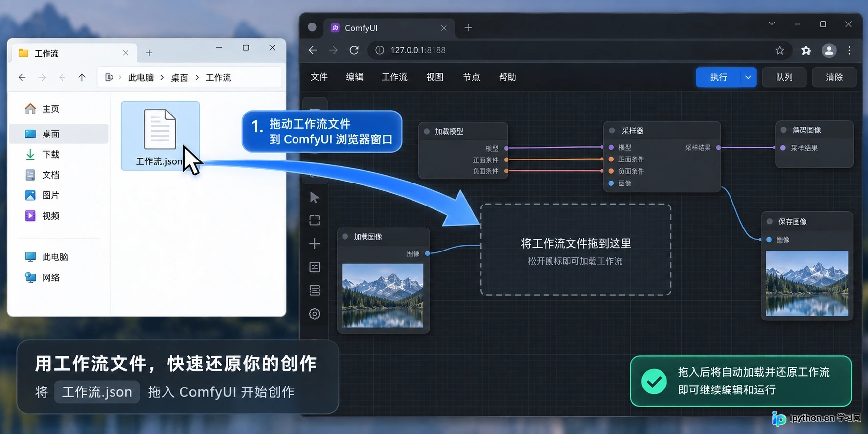This screenshot has width=868, height=434.
Task: Open the browser extensions puzzle icon
Action: pyautogui.click(x=806, y=50)
